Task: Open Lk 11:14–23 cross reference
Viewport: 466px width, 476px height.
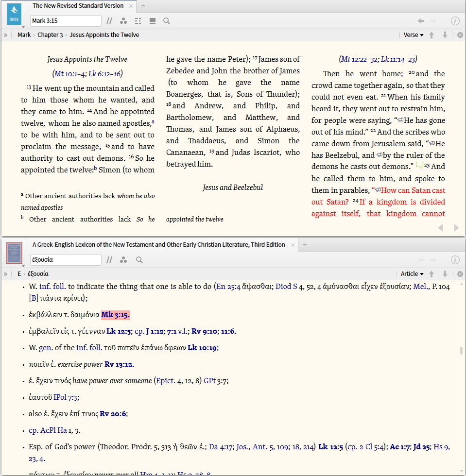Action: click(x=398, y=59)
